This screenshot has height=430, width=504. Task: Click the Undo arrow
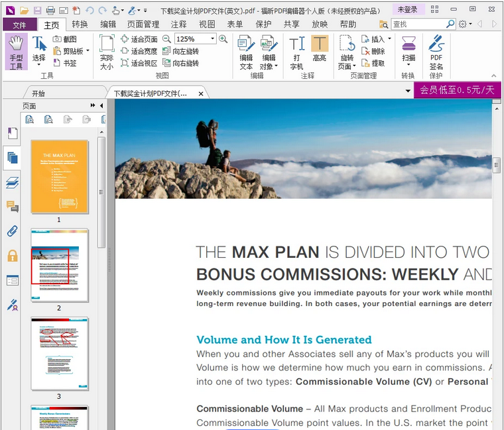click(90, 11)
